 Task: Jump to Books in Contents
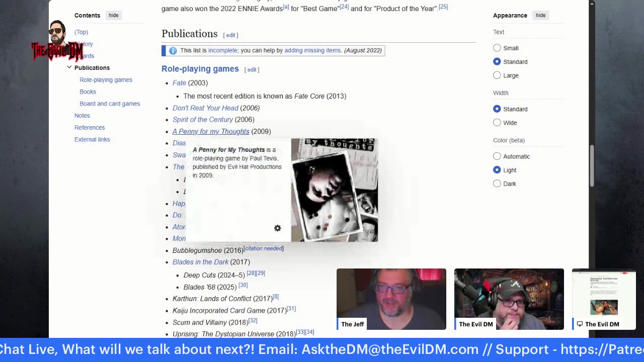(88, 92)
